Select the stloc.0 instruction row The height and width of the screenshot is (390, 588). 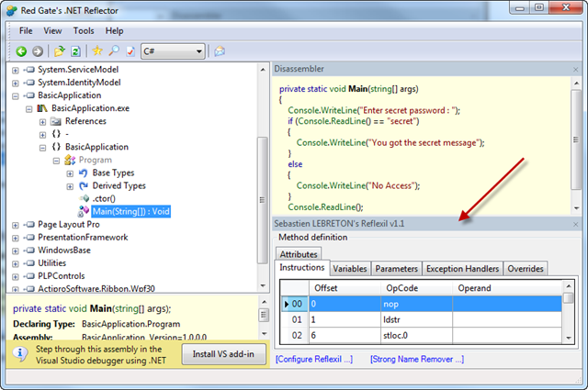click(422, 335)
